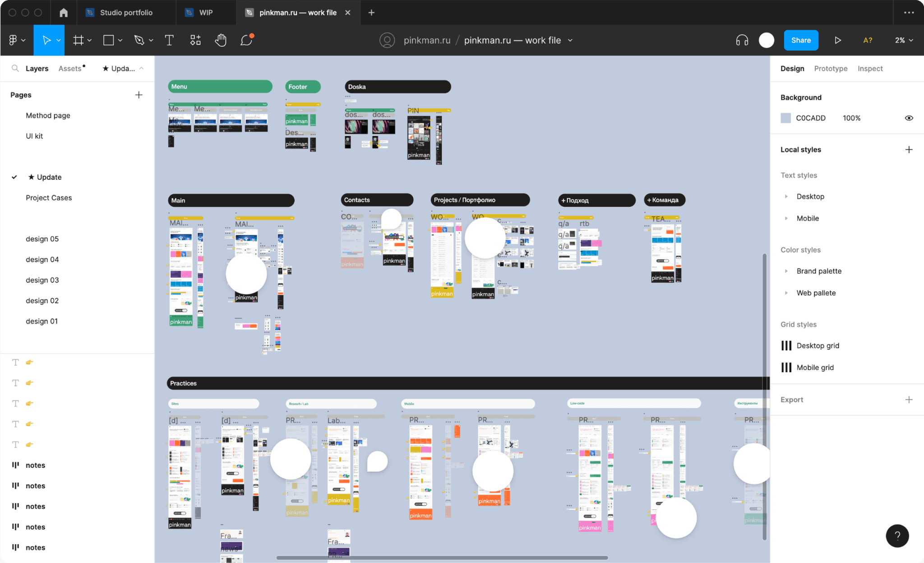Go to the Home screen icon
Screen dimensions: 924x563
[x=64, y=13]
